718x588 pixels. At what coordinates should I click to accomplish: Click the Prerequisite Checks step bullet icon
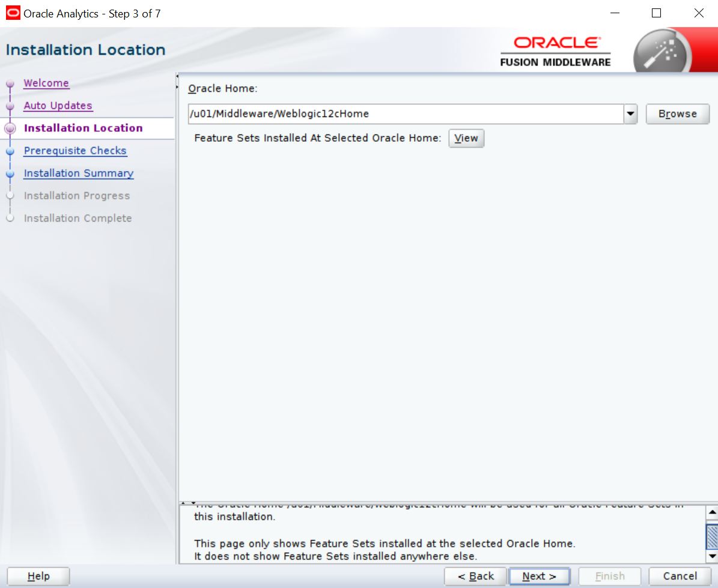(10, 151)
